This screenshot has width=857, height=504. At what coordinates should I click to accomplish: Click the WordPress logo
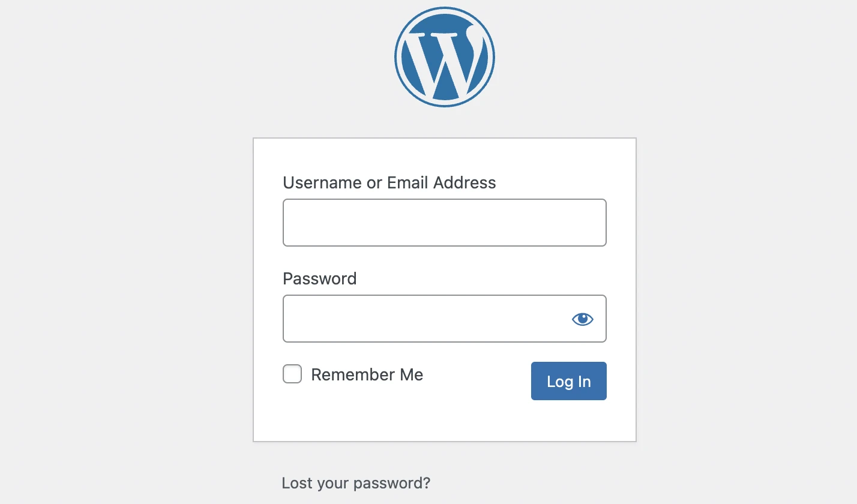click(x=445, y=58)
